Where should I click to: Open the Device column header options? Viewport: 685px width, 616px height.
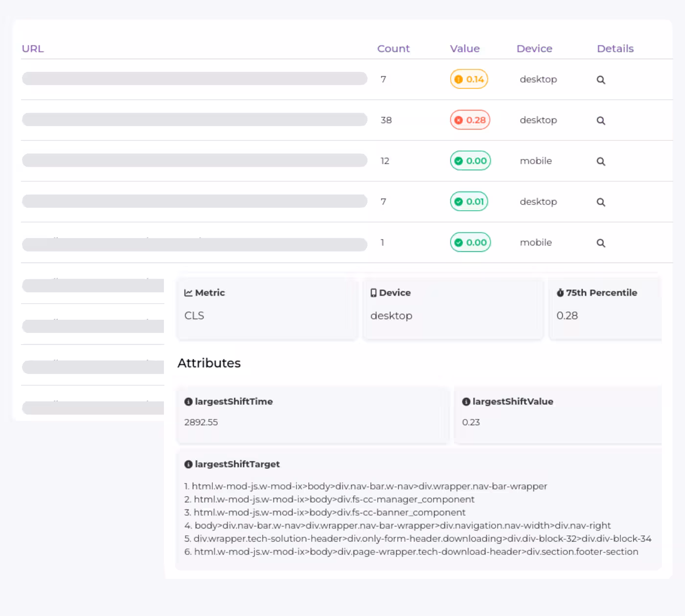pos(534,48)
